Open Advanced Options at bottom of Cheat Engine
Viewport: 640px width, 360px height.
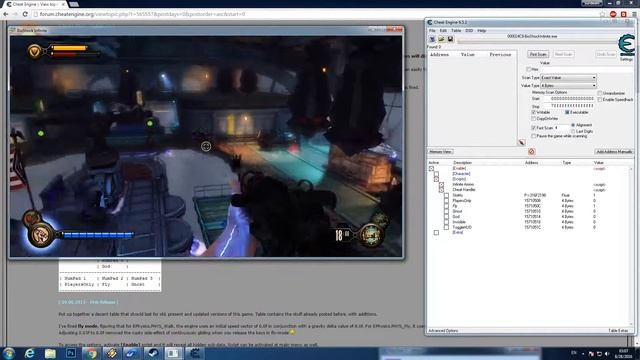coord(443,331)
